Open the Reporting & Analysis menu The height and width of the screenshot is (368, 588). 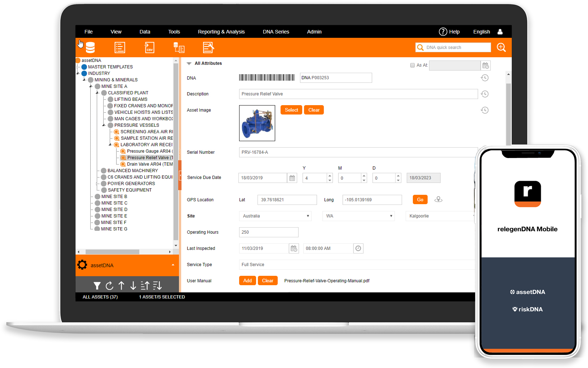221,32
